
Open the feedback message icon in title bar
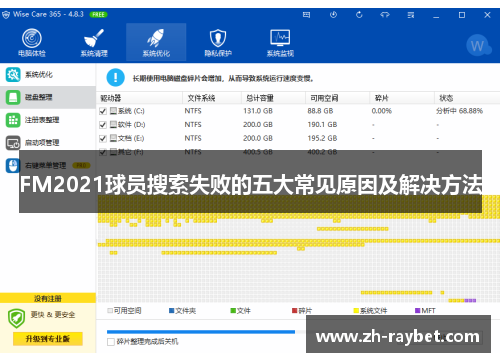point(306,15)
